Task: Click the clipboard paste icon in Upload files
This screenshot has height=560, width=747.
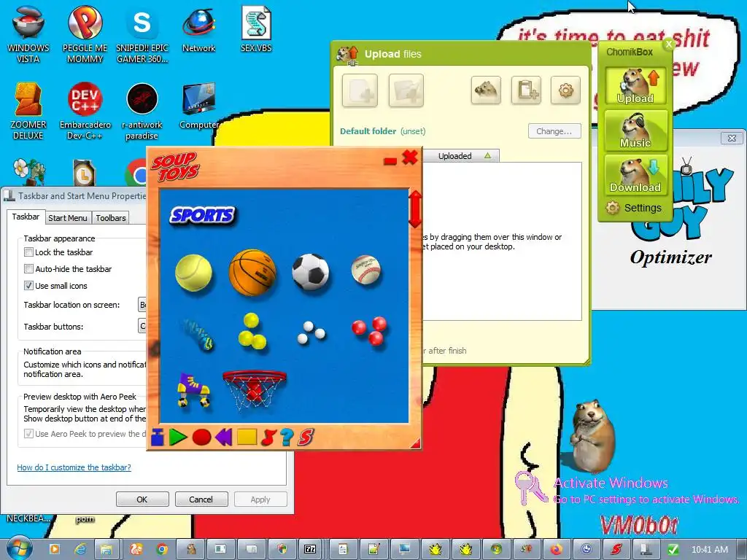Action: (x=526, y=90)
